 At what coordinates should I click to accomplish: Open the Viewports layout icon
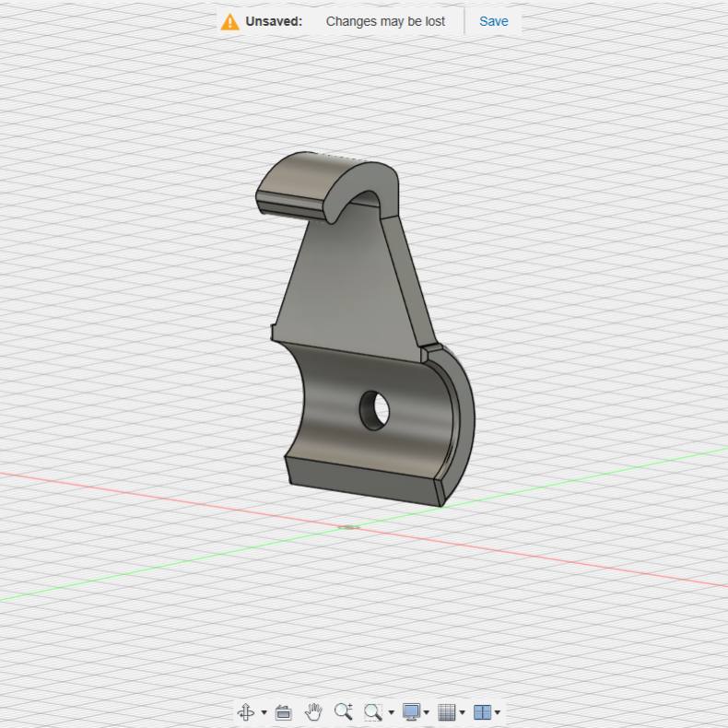tap(482, 712)
